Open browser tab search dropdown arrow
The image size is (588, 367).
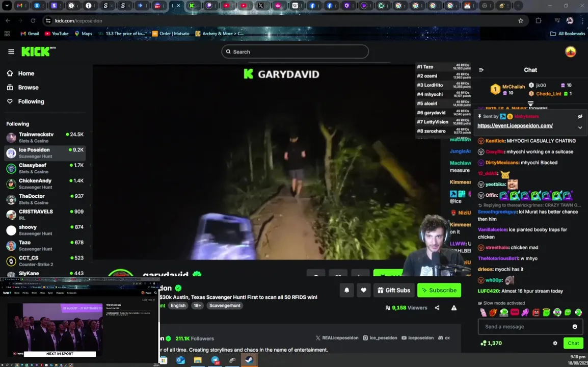(x=7, y=6)
